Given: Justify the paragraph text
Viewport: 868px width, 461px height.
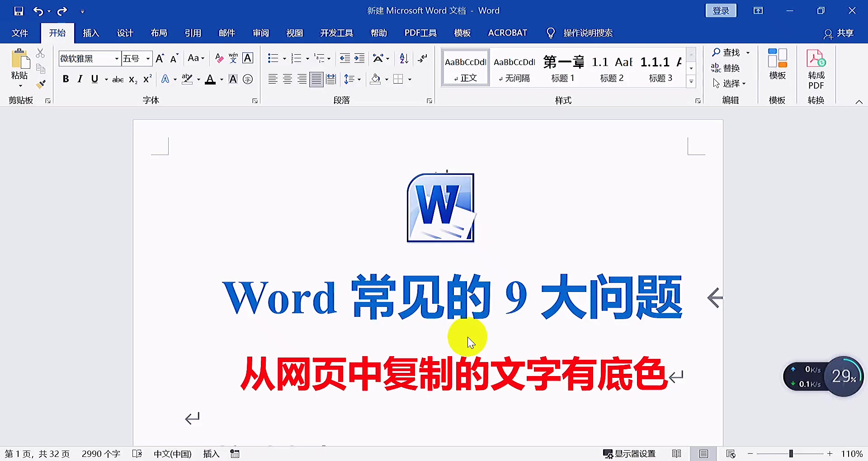Looking at the screenshot, I should (316, 80).
